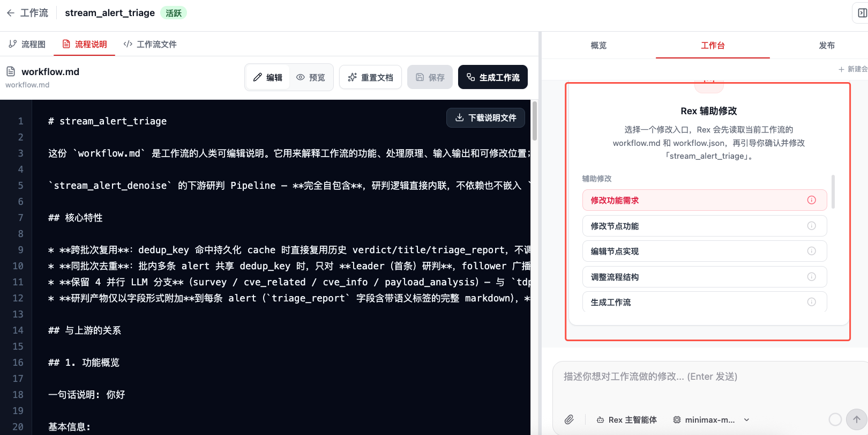Click the '# stream_alert_triage' heading line
The height and width of the screenshot is (435, 868).
pos(107,121)
